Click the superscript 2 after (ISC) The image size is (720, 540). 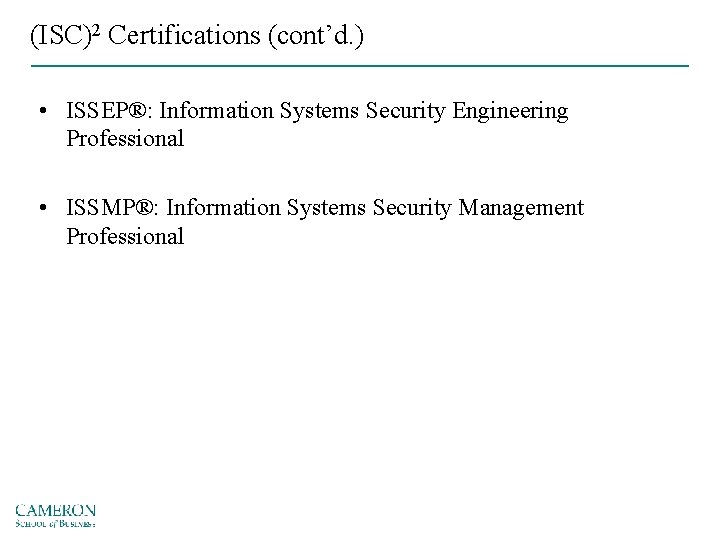96,29
